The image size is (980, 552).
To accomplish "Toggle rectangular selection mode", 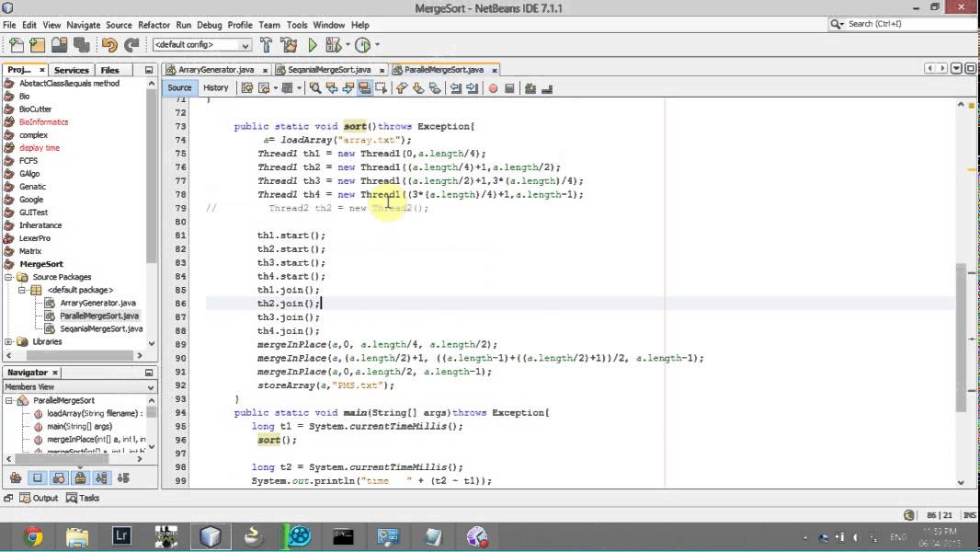I will click(381, 88).
